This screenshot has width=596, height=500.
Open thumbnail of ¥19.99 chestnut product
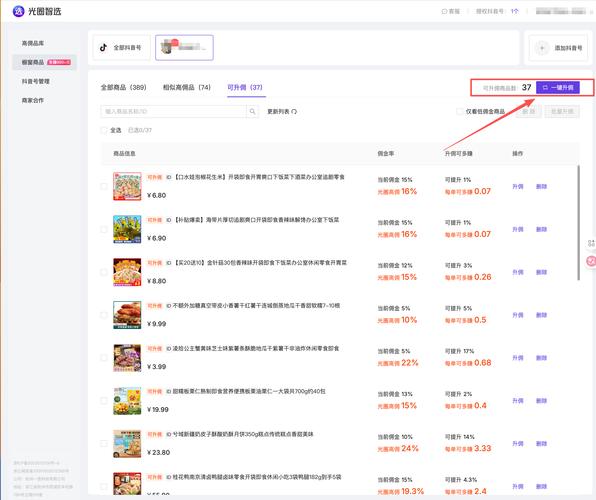point(127,401)
